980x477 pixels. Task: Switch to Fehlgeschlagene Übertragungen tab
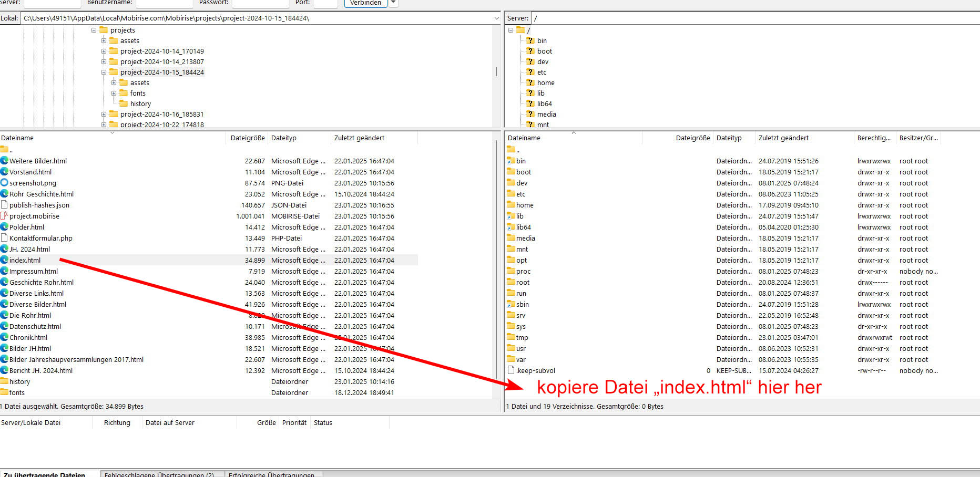[159, 474]
